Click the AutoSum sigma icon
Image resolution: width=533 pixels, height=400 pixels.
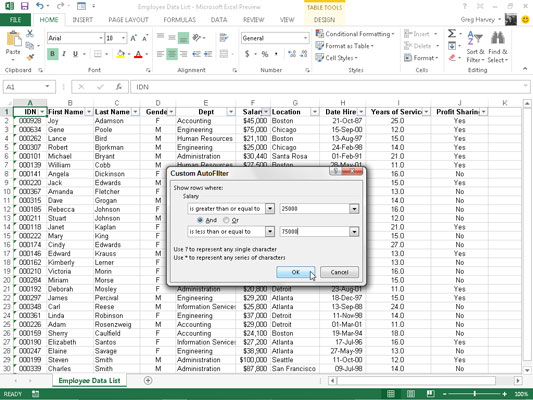(451, 33)
